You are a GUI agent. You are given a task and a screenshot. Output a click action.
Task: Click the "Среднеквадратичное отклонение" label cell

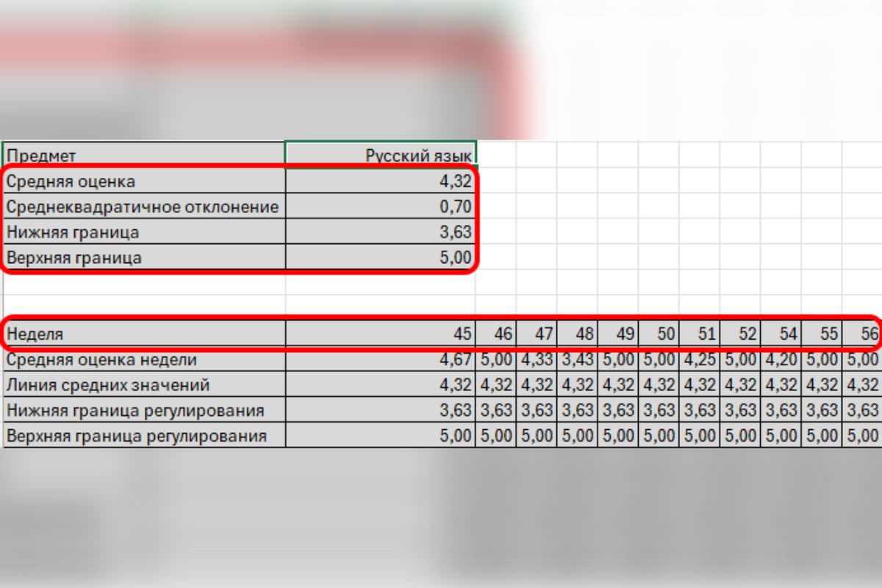click(x=143, y=207)
